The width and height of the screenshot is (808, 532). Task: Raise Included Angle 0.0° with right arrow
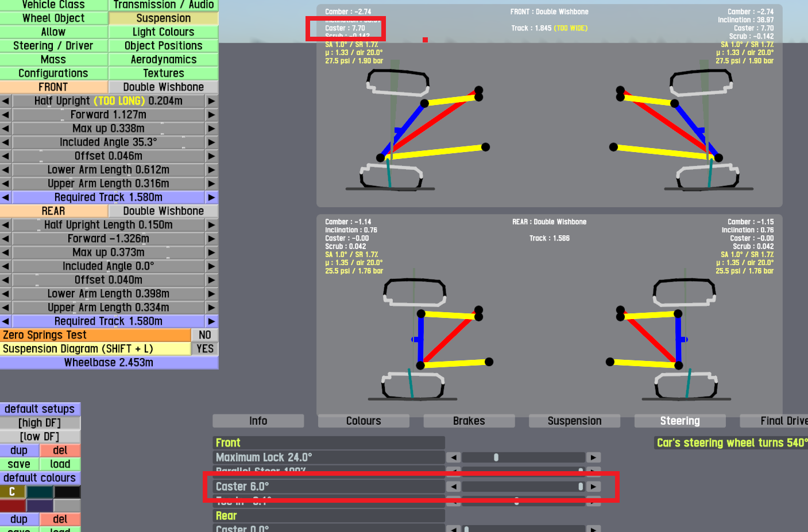212,266
